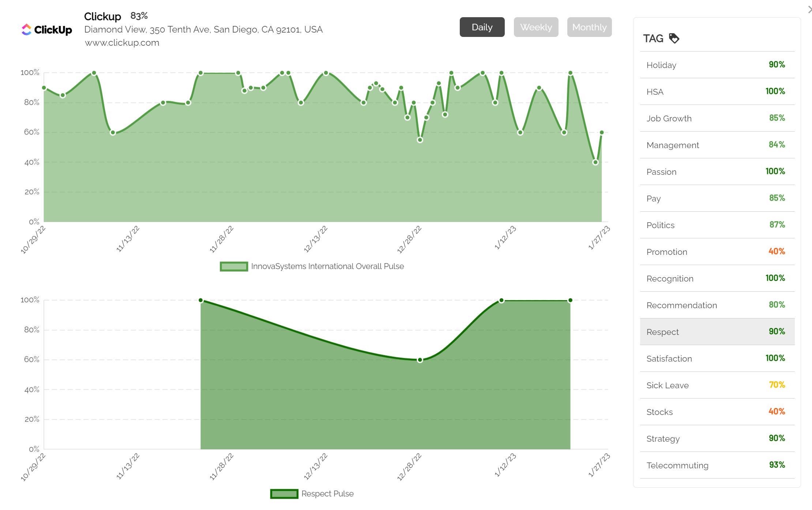Toggle the InnovaSystems International Overall Pulse legend swatch
Viewport: 812px width, 510px height.
click(x=234, y=267)
